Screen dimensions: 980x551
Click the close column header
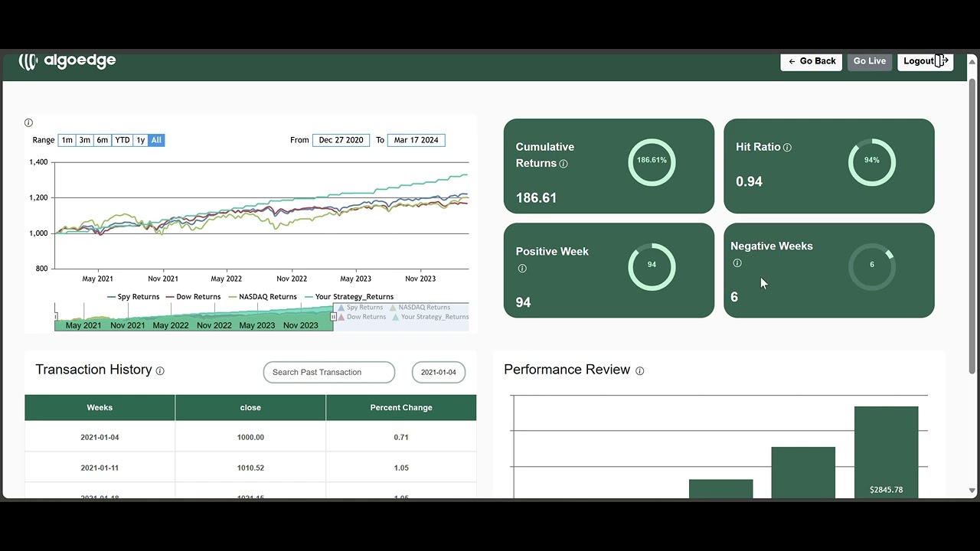(x=250, y=408)
